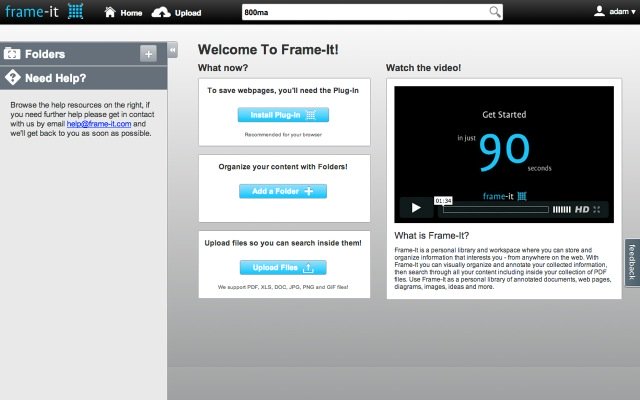Click the Add a Folder button

(283, 191)
